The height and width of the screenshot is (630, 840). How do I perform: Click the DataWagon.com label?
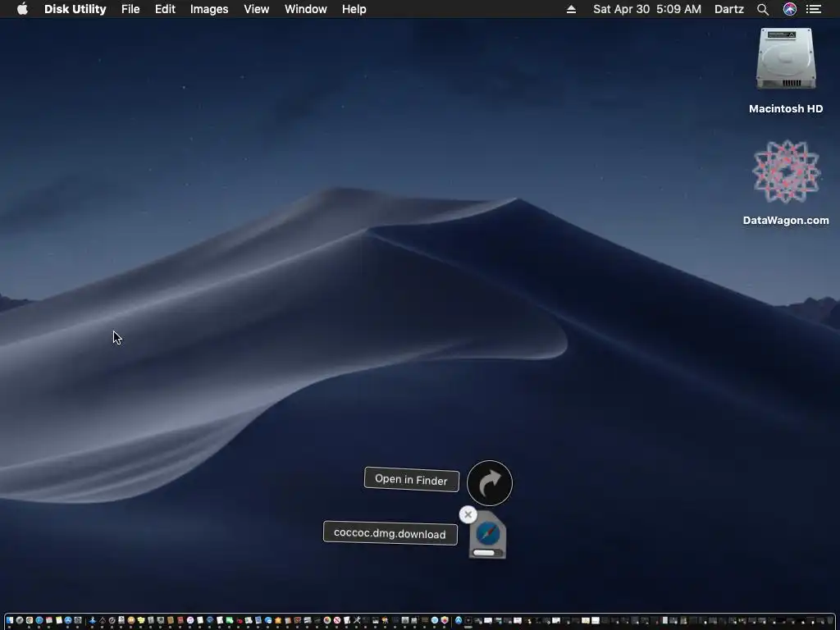[786, 220]
